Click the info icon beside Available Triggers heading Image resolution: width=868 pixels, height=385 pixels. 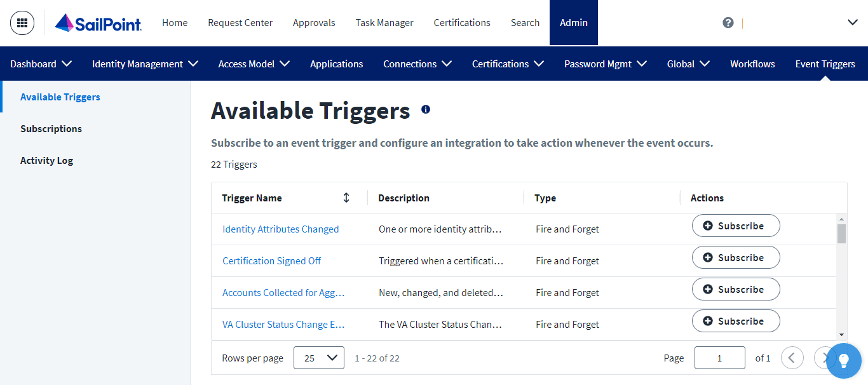click(424, 109)
